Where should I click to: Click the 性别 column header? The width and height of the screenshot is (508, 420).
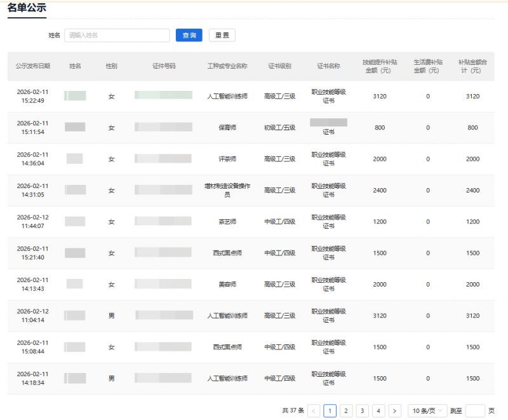[112, 66]
